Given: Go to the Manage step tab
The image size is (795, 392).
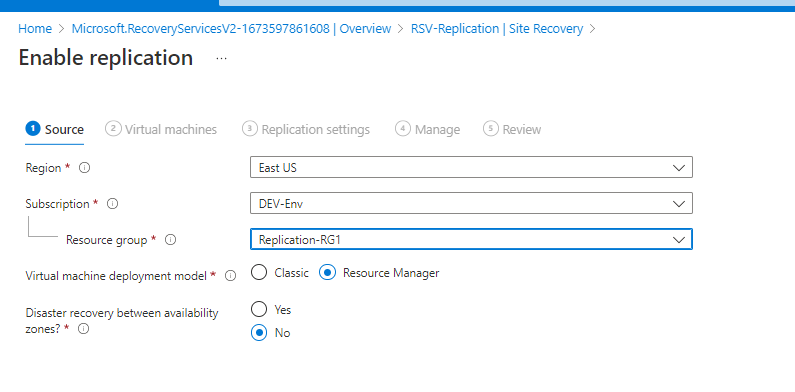Looking at the screenshot, I should [x=427, y=129].
